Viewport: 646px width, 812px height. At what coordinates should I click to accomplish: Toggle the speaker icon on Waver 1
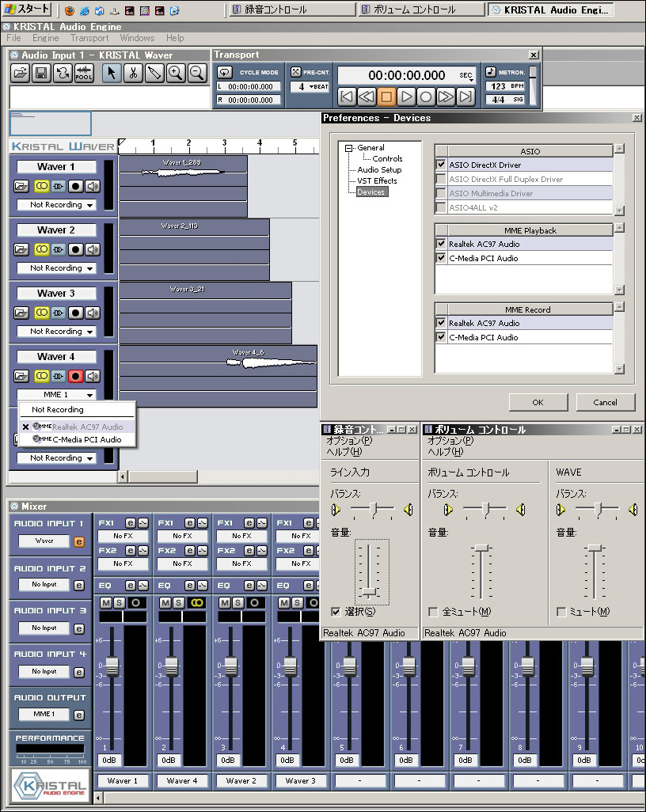(93, 186)
